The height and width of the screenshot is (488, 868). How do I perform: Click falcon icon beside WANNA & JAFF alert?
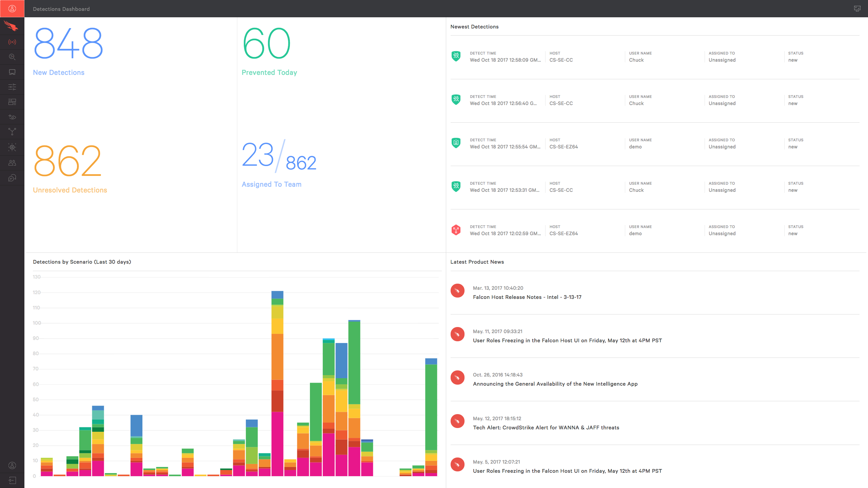[457, 421]
